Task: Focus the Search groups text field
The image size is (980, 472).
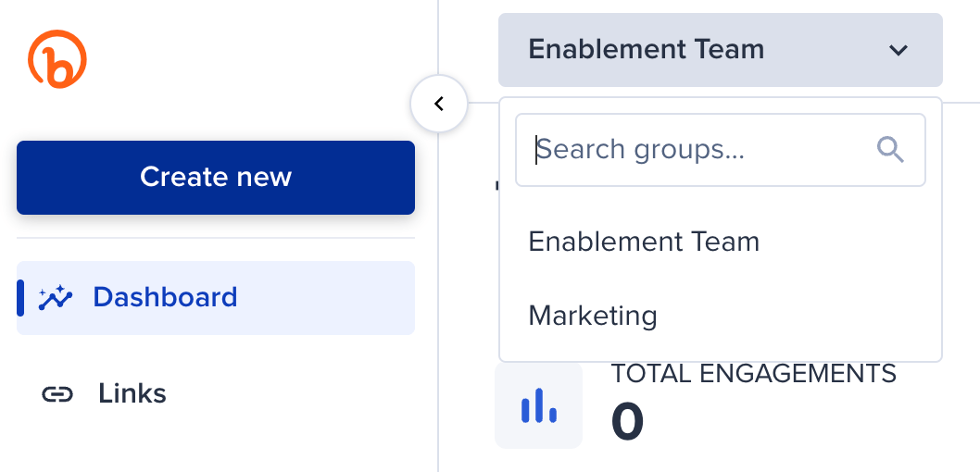Action: (695, 150)
